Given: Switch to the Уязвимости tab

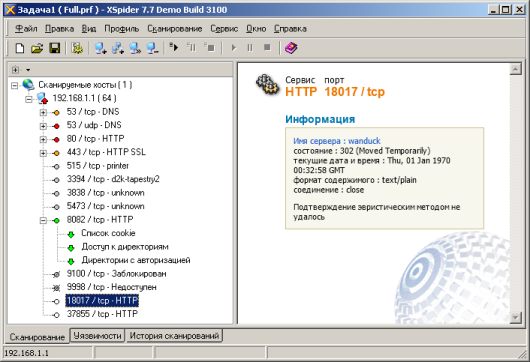Looking at the screenshot, I should (x=97, y=336).
